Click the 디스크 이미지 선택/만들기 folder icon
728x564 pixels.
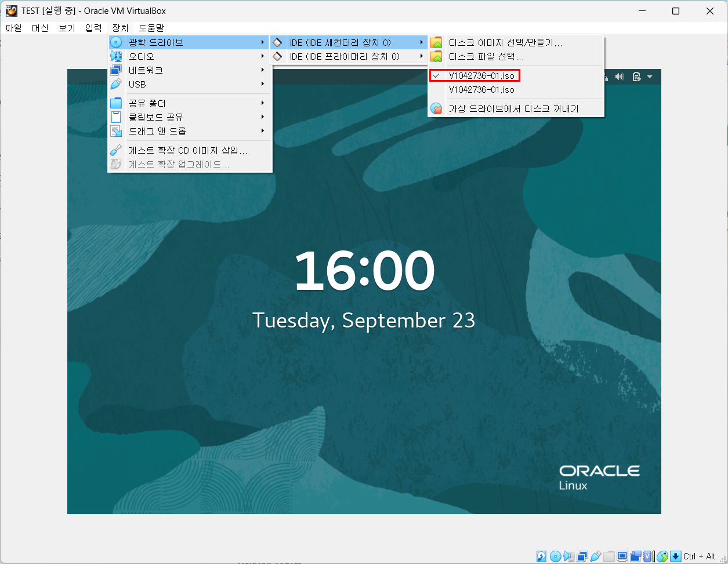click(436, 42)
